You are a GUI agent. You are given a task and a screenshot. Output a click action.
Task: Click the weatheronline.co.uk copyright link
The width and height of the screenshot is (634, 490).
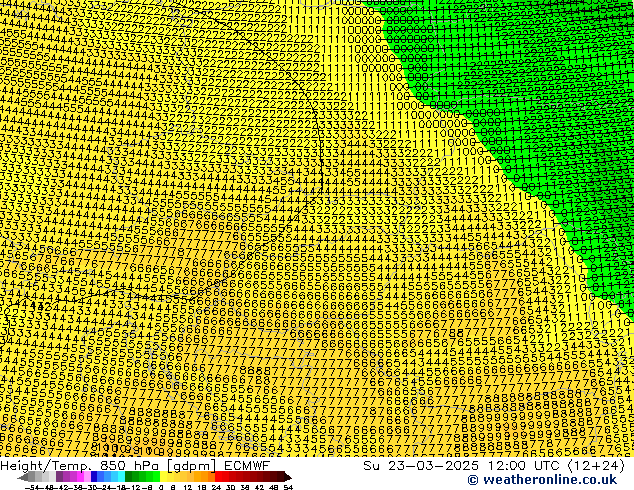tap(542, 480)
